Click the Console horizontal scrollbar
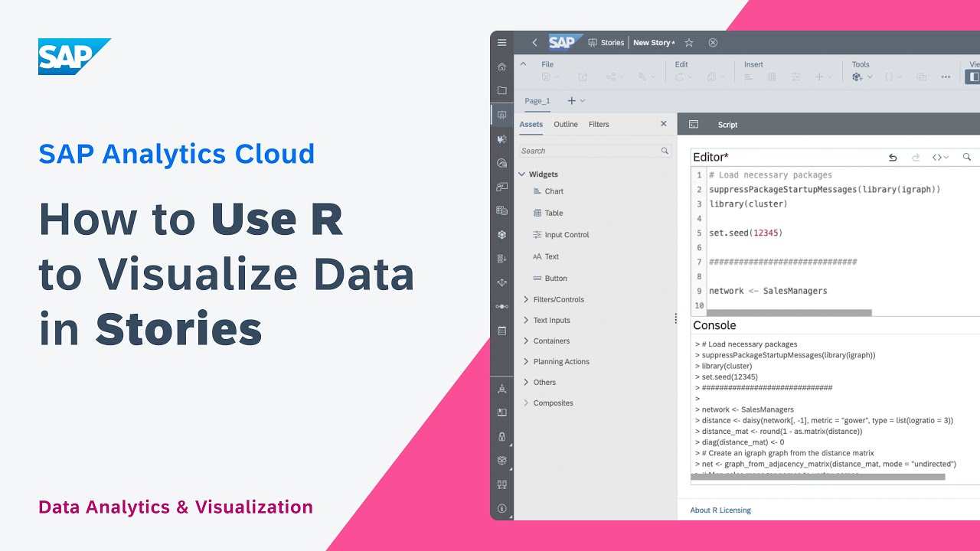 click(818, 477)
